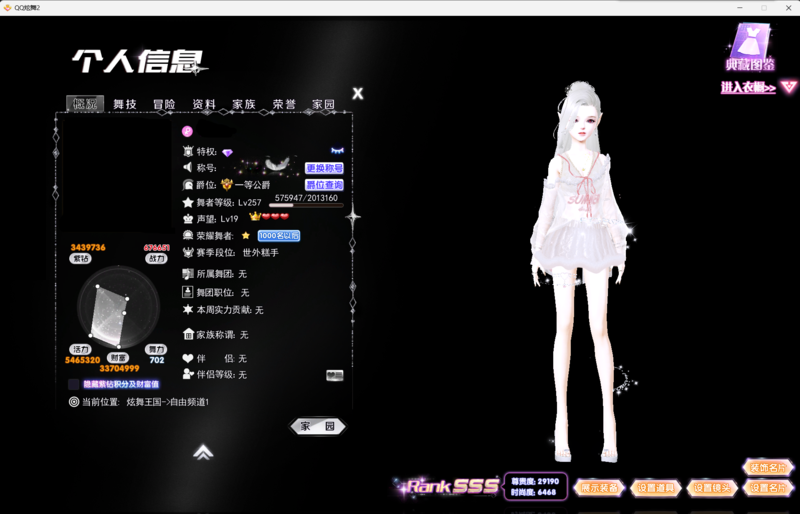Open the 典藏图鉴 dress collection icon
This screenshot has height=514, width=800.
[750, 46]
